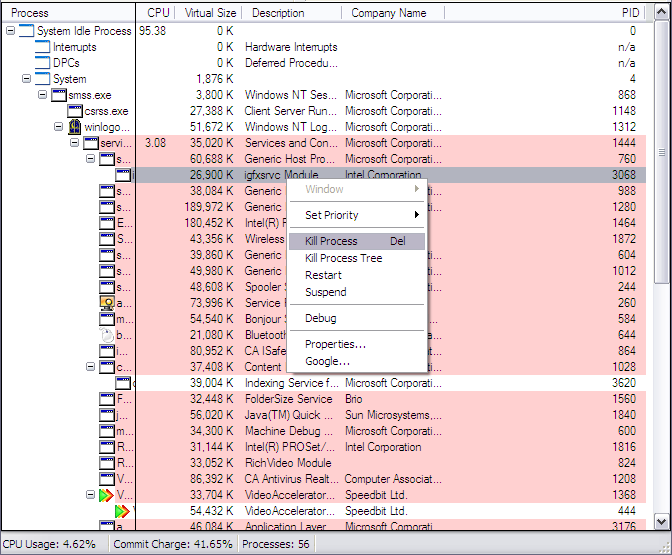This screenshot has width=672, height=555.
Task: Click the scroll down arrow of list
Action: [x=661, y=522]
